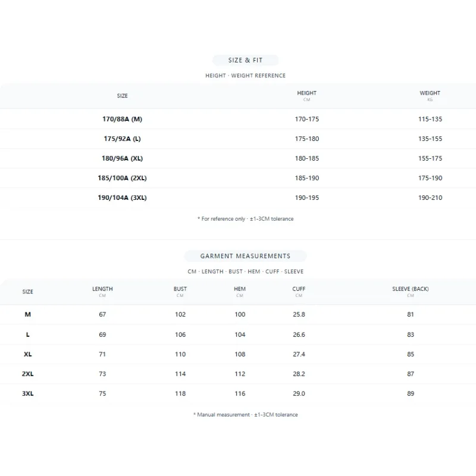Image resolution: width=476 pixels, height=476 pixels.
Task: Select the "CM · LENGTH · BUST · HEM · CUFF · SLEEVE" subtitle
Action: click(245, 272)
